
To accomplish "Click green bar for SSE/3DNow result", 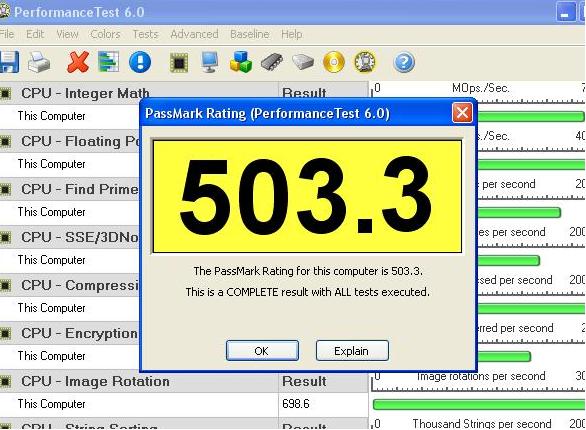I will [509, 260].
